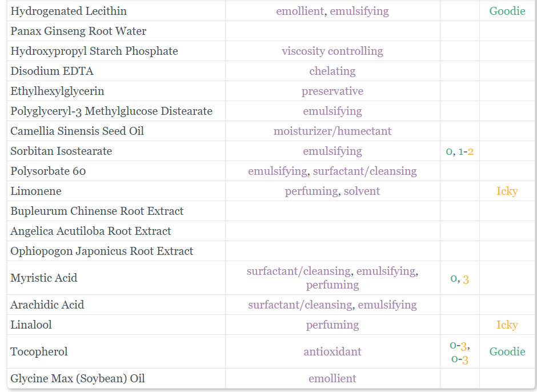Image resolution: width=537 pixels, height=392 pixels.
Task: Open the Myristic Acid ingredient page
Action: click(44, 278)
